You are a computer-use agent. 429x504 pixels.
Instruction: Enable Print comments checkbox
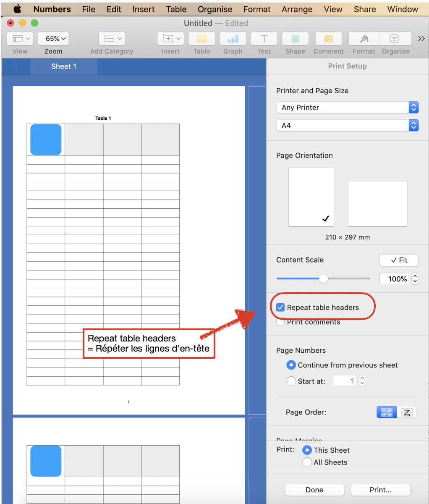(280, 322)
